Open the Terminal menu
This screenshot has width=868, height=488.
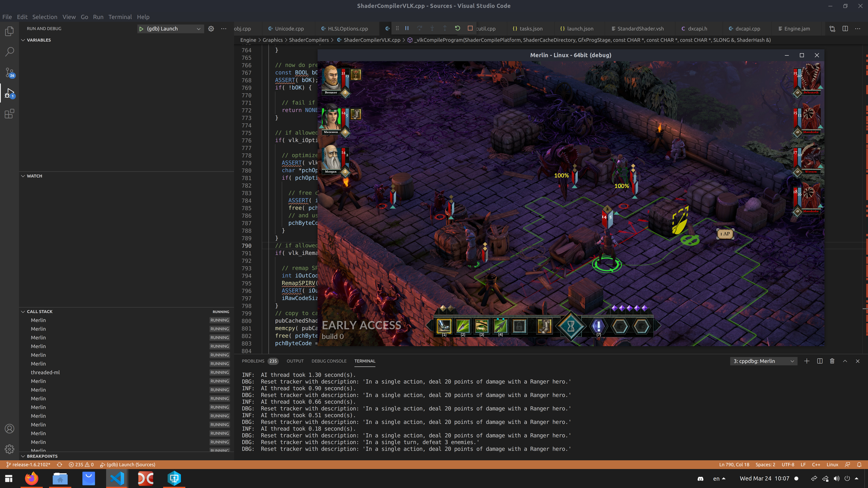pyautogui.click(x=120, y=17)
